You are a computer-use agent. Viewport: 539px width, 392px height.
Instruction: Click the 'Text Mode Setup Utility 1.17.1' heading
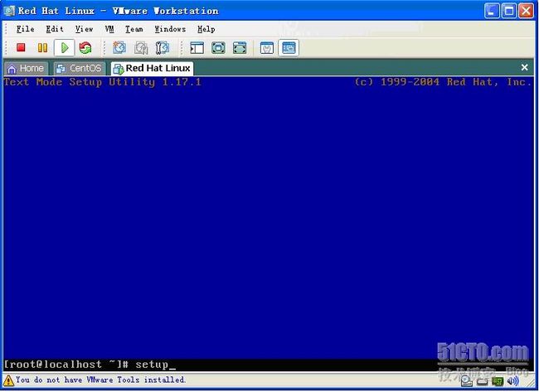(103, 82)
